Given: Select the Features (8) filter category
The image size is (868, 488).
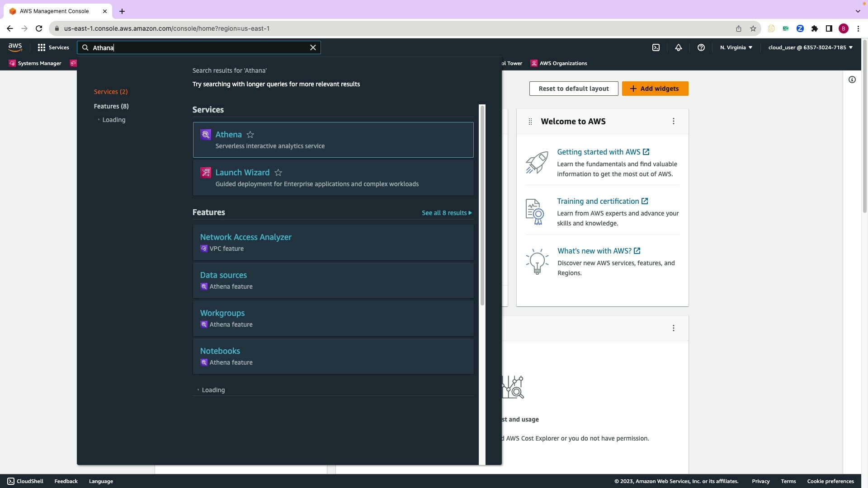Looking at the screenshot, I should [111, 106].
